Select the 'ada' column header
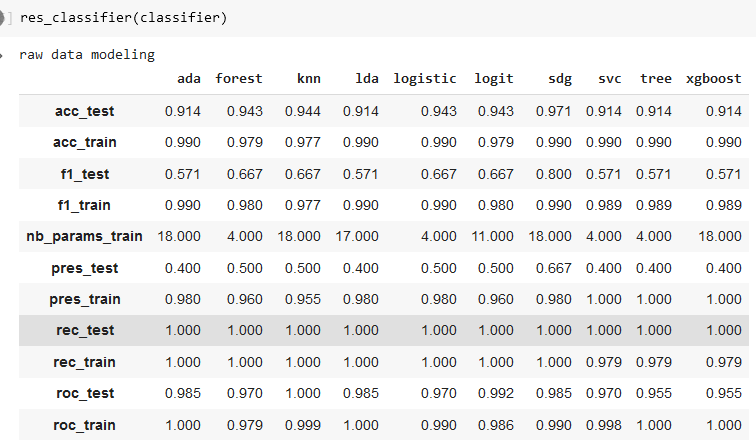 188,78
